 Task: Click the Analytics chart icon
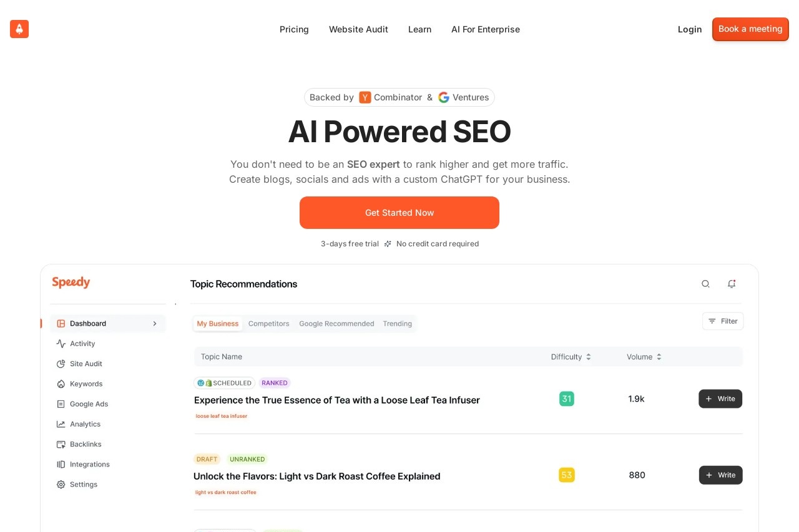(61, 424)
